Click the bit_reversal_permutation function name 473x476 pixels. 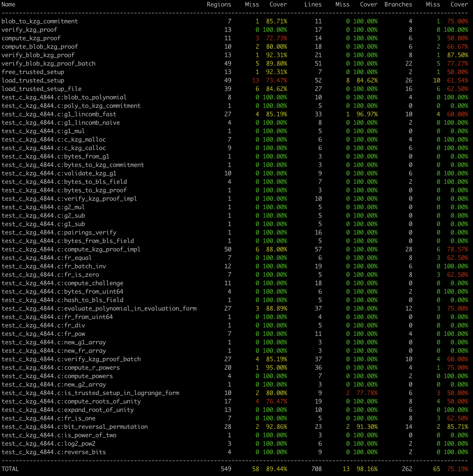[x=75, y=427]
